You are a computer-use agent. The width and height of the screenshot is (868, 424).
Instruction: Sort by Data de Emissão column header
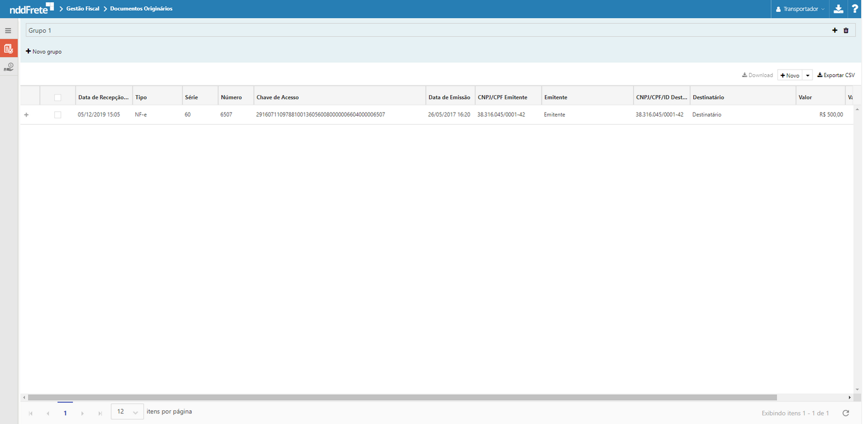coord(449,97)
